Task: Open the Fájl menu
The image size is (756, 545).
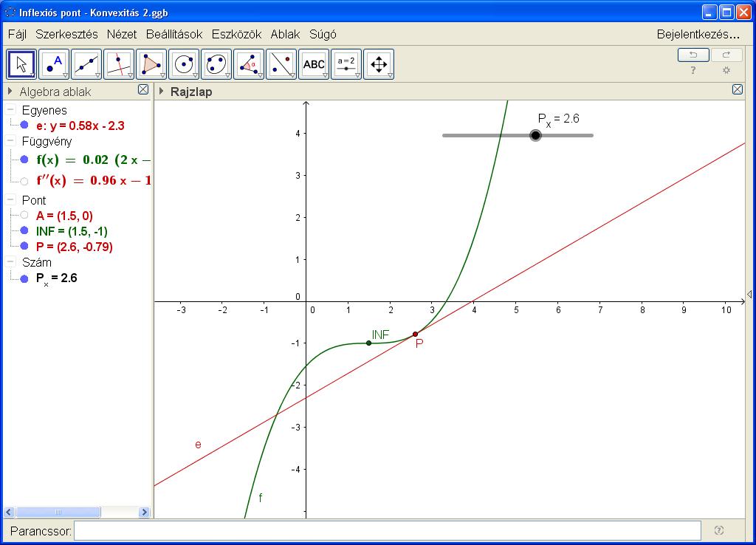Action: click(18, 34)
